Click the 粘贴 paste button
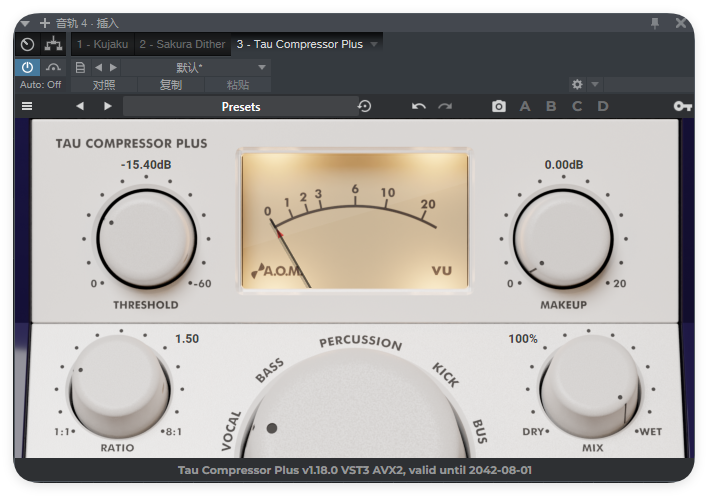The height and width of the screenshot is (496, 708). pyautogui.click(x=238, y=85)
